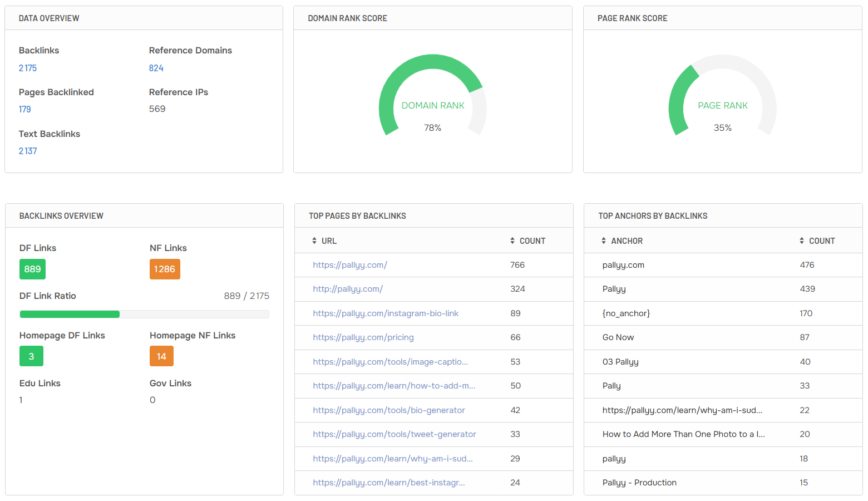The width and height of the screenshot is (868, 501).
Task: Open the tools/image-captio... page URL
Action: (391, 362)
